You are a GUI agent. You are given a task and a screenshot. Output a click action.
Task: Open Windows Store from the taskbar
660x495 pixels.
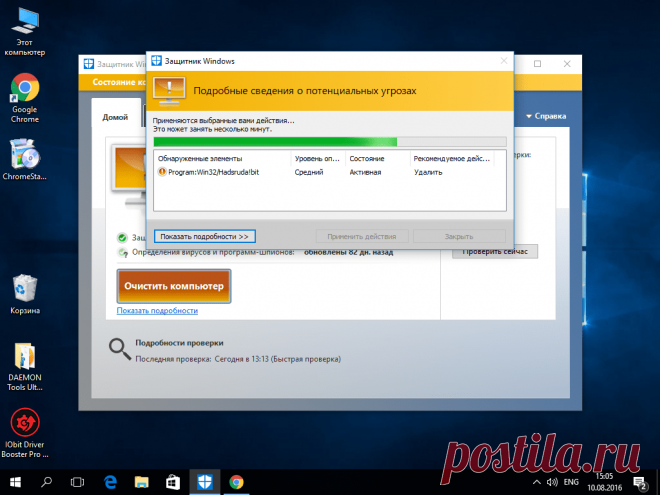(x=173, y=482)
